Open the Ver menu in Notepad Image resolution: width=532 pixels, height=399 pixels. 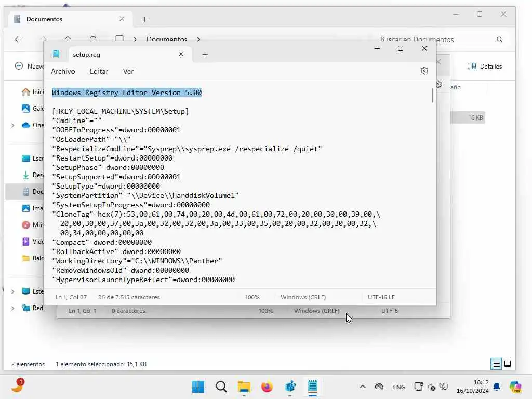click(128, 71)
